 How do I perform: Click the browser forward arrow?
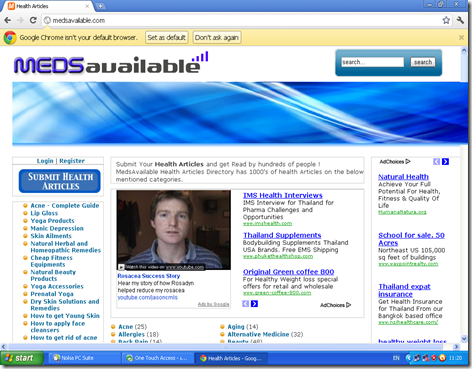(20, 20)
